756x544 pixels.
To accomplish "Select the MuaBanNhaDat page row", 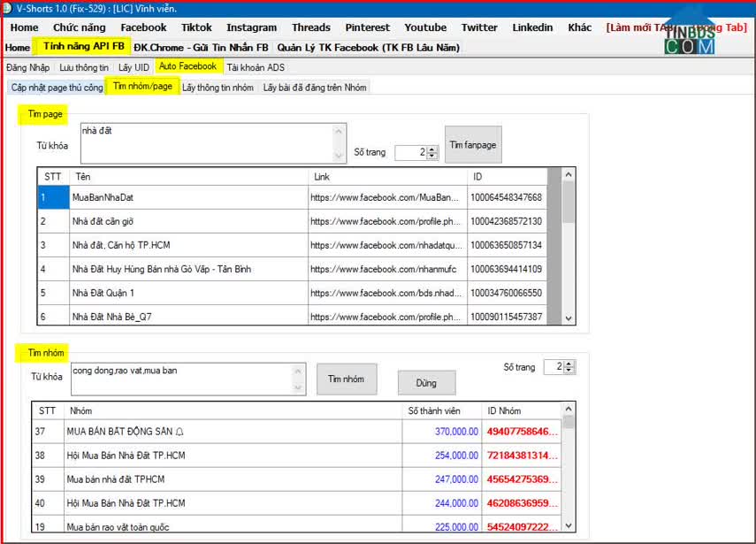I will [x=292, y=197].
